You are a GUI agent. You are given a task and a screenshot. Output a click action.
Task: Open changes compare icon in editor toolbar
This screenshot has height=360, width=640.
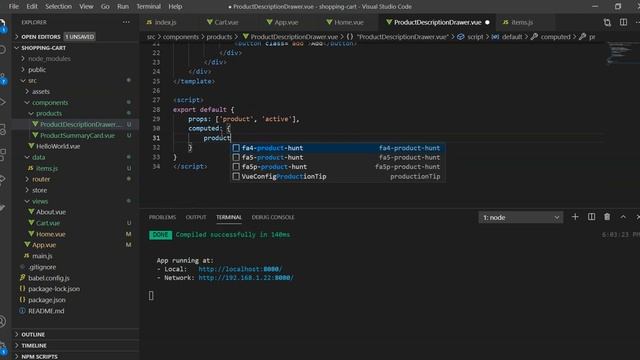click(x=607, y=22)
